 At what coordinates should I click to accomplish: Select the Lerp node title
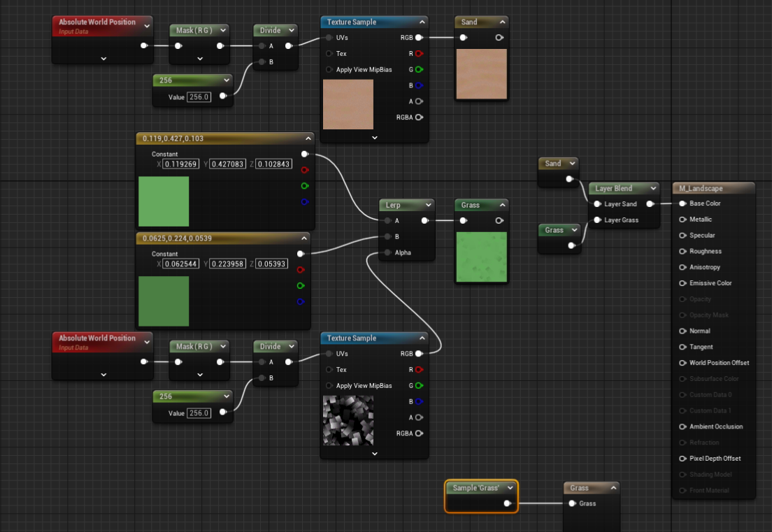tap(393, 205)
